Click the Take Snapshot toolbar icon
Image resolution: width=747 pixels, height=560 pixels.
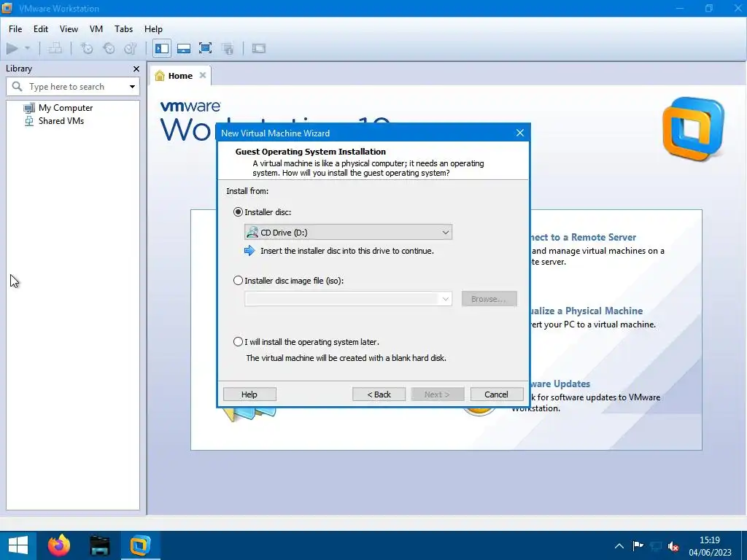tap(87, 48)
